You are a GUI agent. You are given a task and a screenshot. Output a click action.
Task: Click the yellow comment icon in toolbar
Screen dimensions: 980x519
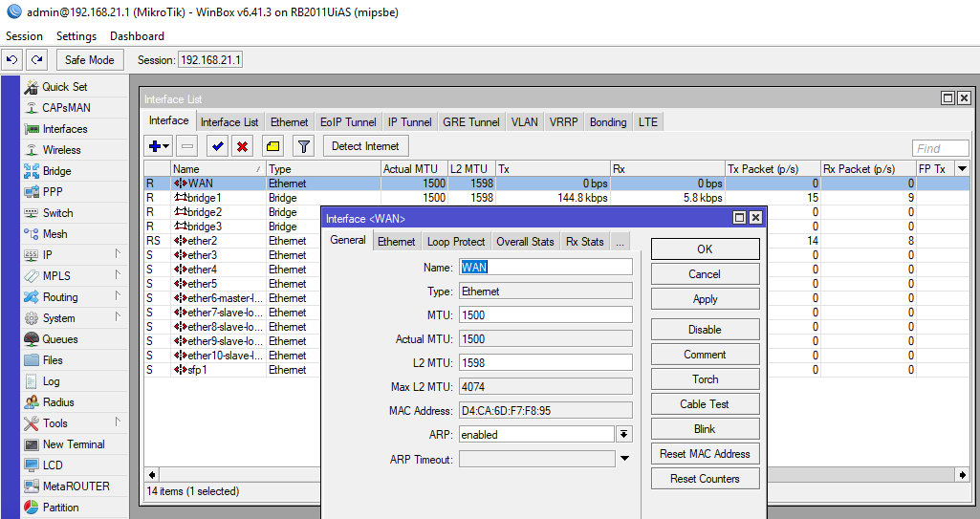coord(272,146)
